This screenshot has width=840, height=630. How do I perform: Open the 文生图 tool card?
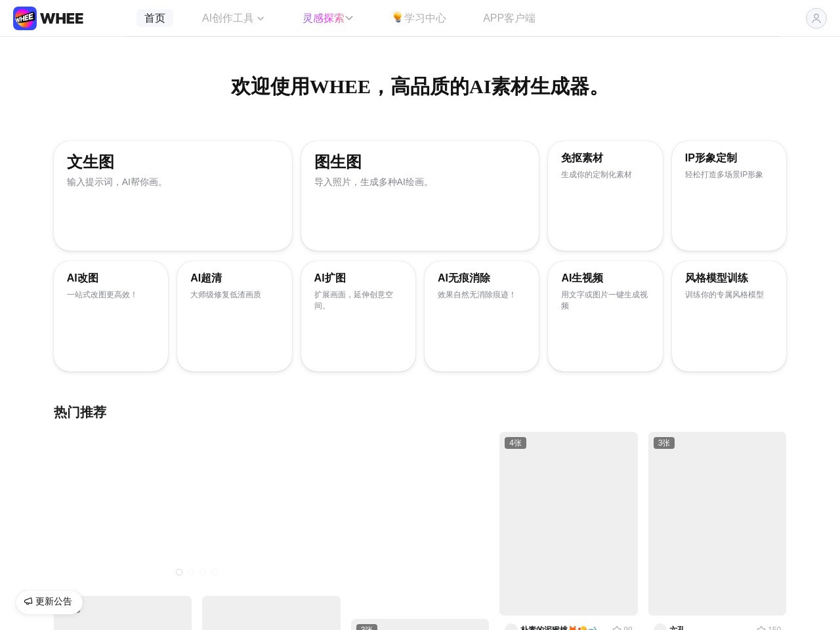173,196
